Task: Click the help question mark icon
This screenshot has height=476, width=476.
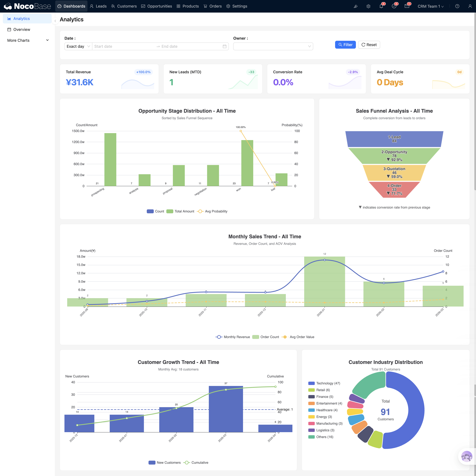Action: coord(457,6)
